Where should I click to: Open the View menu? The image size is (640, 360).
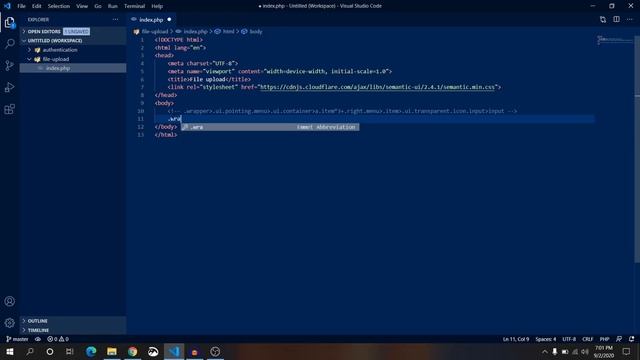(x=82, y=6)
